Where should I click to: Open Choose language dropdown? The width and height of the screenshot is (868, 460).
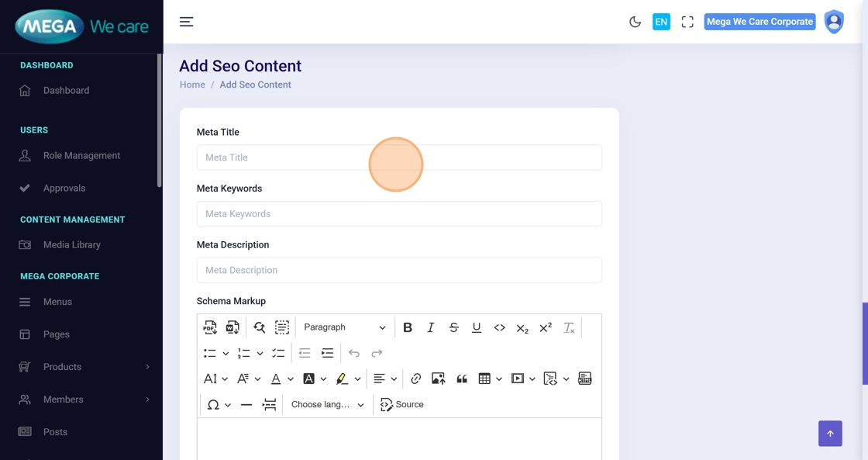(x=327, y=405)
